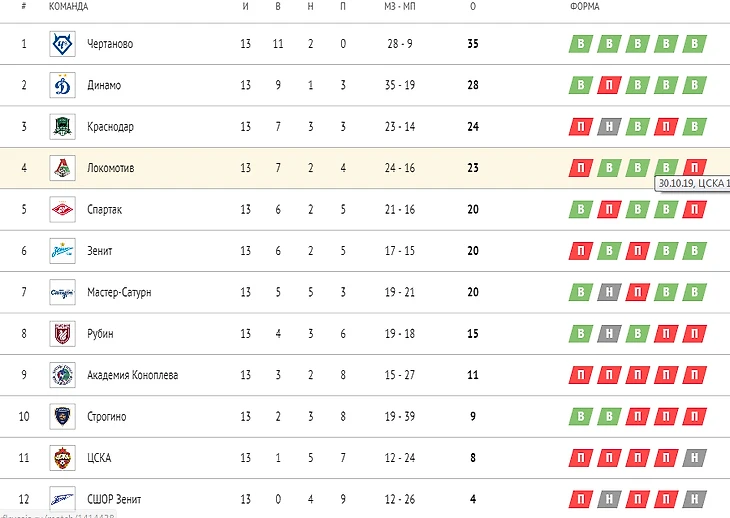Click Краснодар's grey Н draw form badge
The image size is (730, 518).
tap(608, 127)
